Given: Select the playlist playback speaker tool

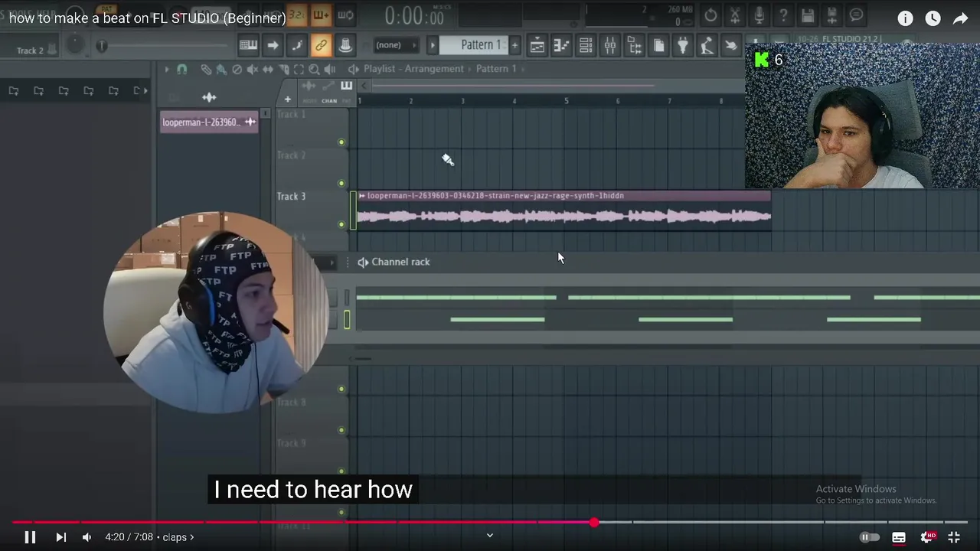Looking at the screenshot, I should [x=330, y=69].
